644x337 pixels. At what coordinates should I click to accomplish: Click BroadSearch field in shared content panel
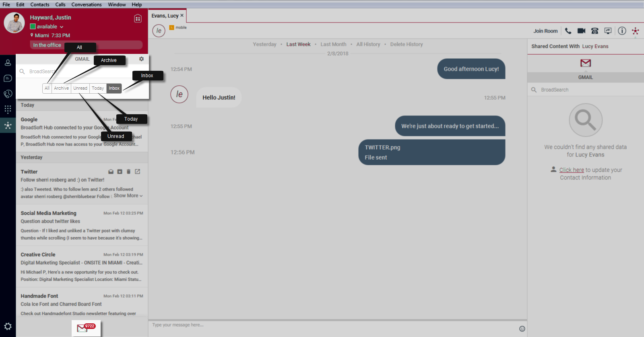pyautogui.click(x=586, y=90)
